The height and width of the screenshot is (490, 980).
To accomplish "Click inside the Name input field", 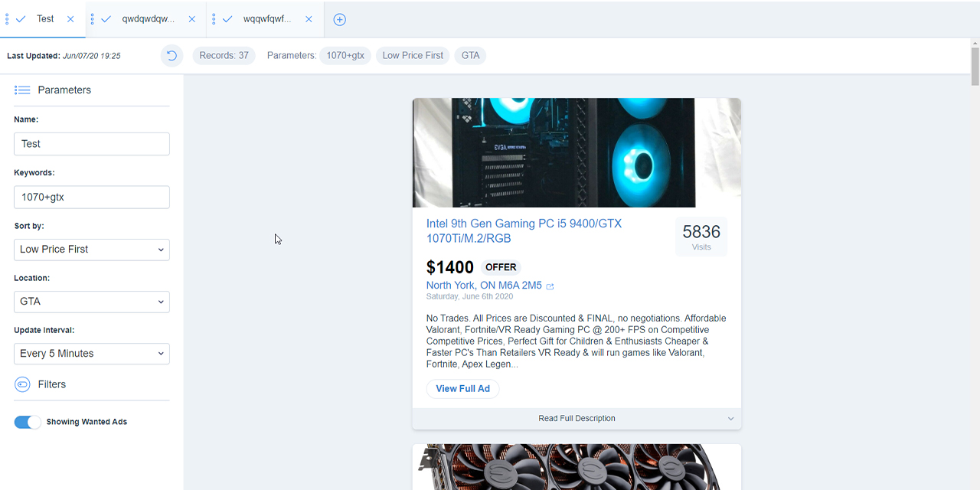I will pos(91,143).
